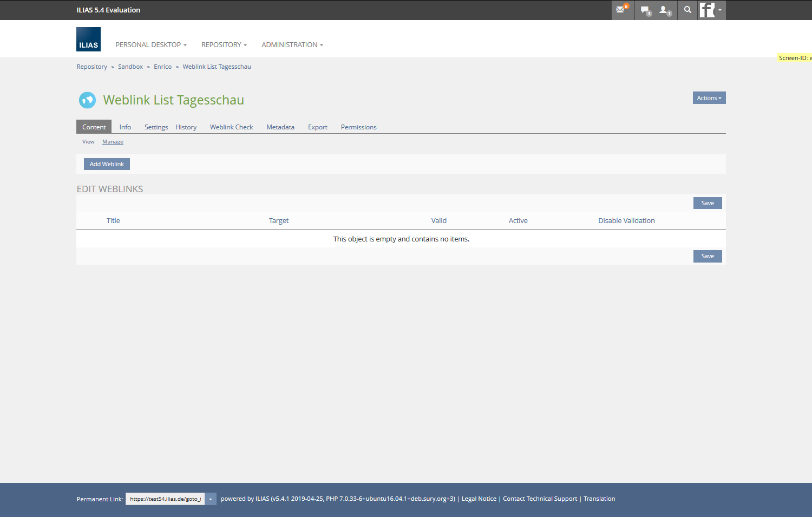Expand the permanent link dropdown arrow
The height and width of the screenshot is (517, 812).
(x=211, y=499)
